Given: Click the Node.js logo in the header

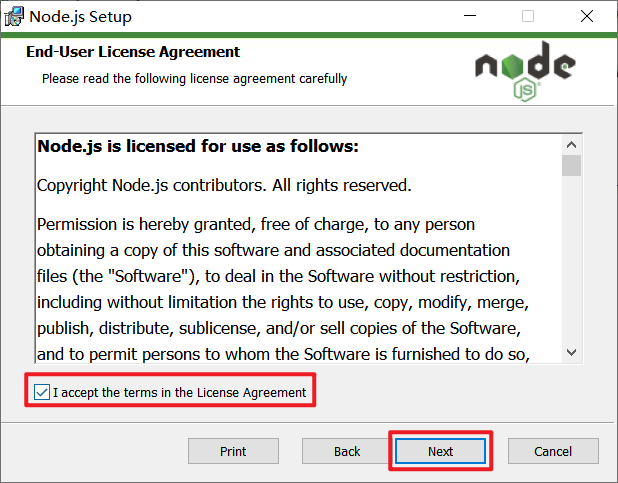Looking at the screenshot, I should (x=525, y=71).
